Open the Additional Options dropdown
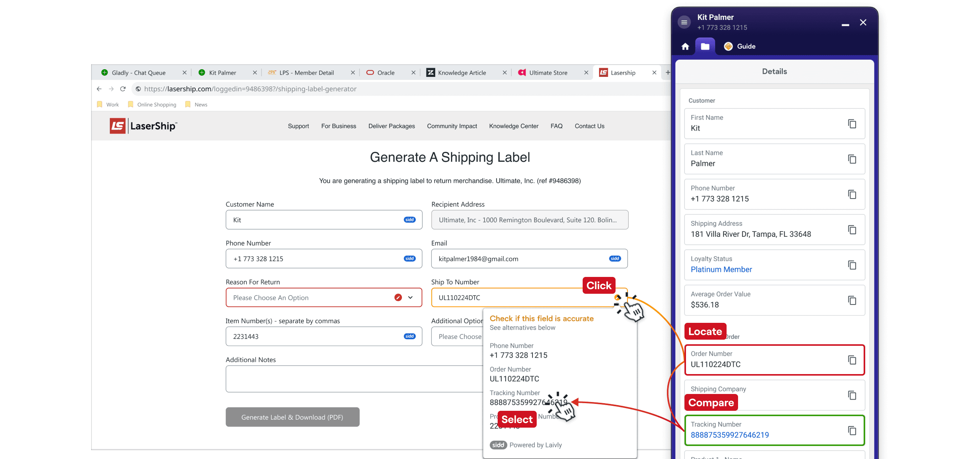The height and width of the screenshot is (459, 980). coord(457,337)
